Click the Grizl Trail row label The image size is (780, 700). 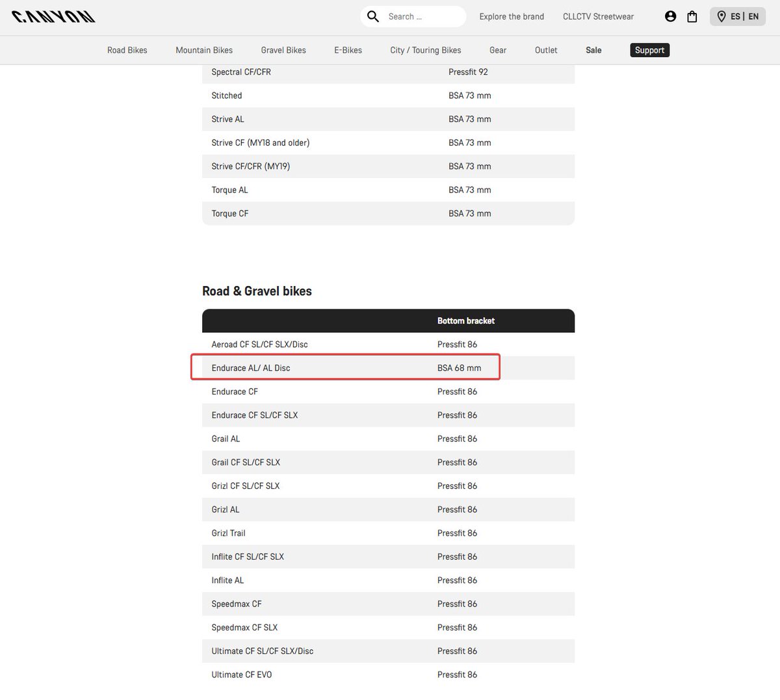(228, 533)
